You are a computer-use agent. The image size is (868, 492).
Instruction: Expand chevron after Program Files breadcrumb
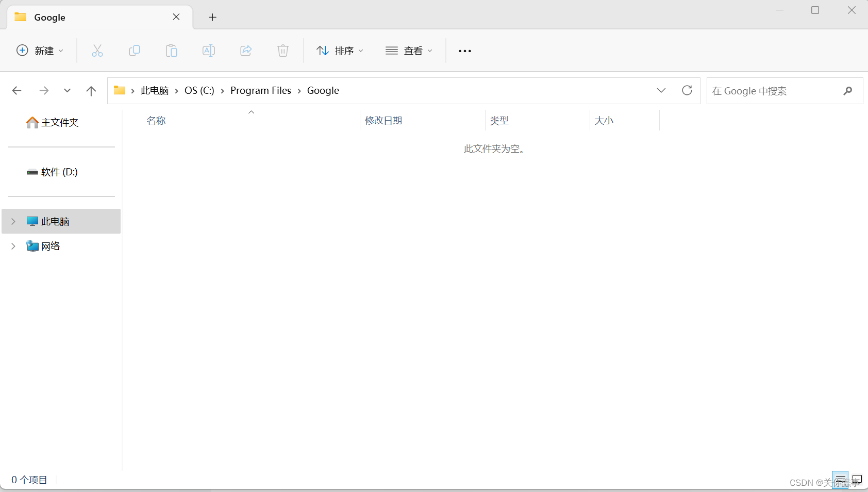[x=299, y=91]
